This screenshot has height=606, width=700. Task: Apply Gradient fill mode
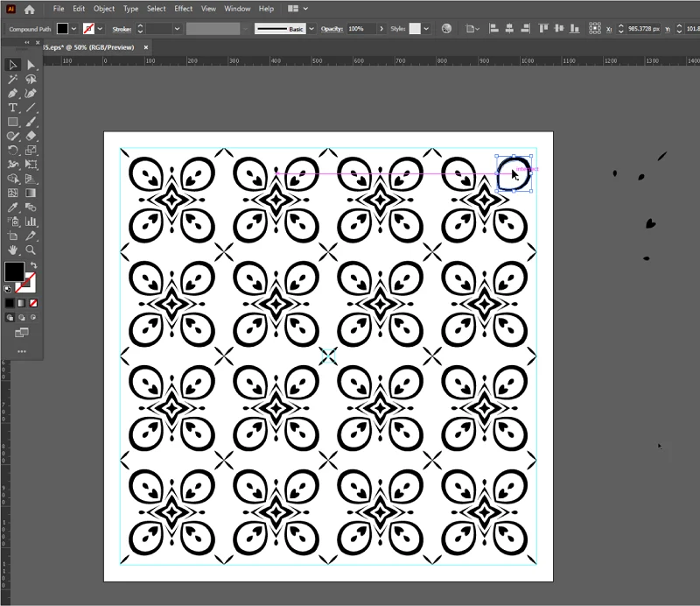tap(21, 303)
